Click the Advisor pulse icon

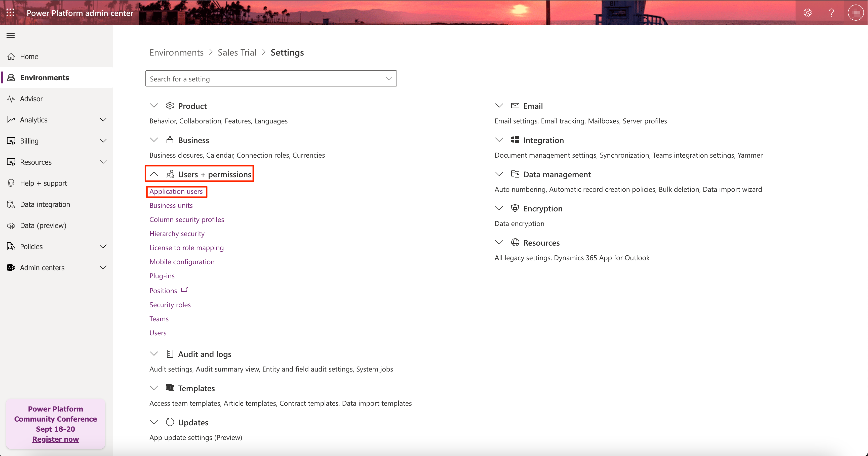coord(11,99)
